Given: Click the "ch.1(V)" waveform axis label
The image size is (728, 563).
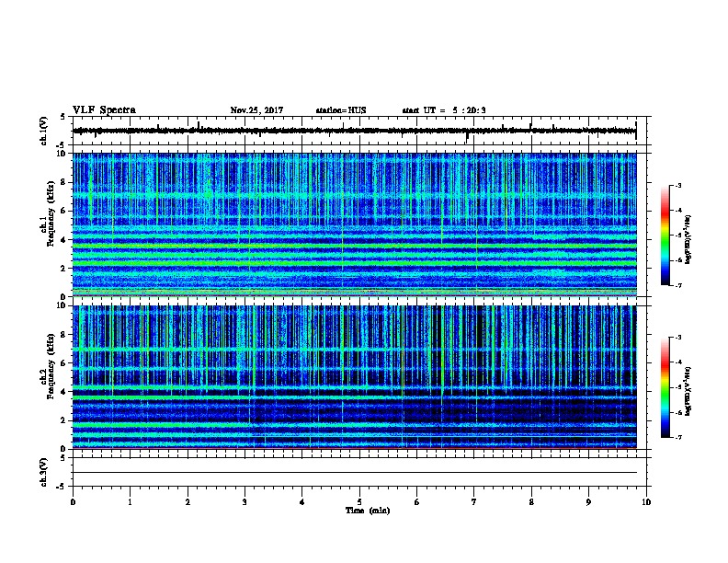Looking at the screenshot, I should pos(43,131).
